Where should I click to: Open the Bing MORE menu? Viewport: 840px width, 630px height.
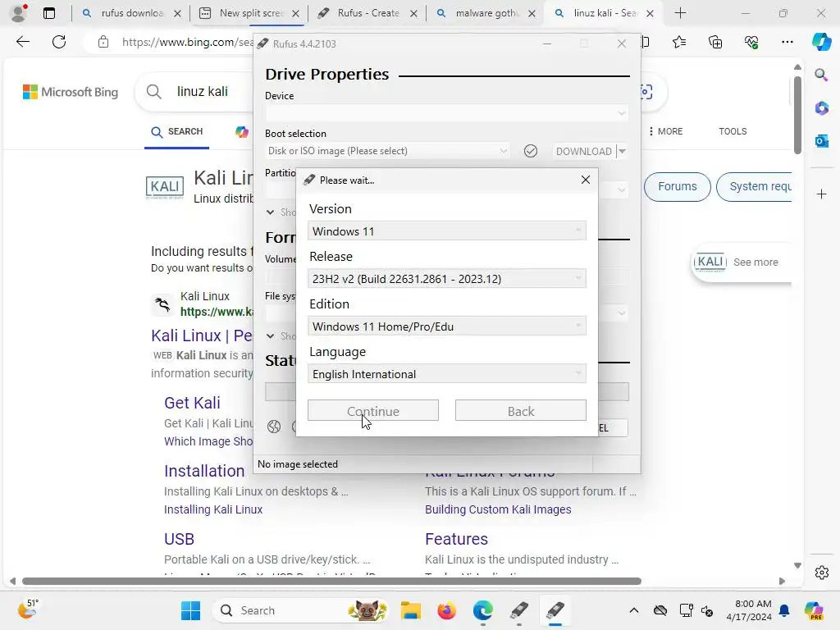point(665,132)
